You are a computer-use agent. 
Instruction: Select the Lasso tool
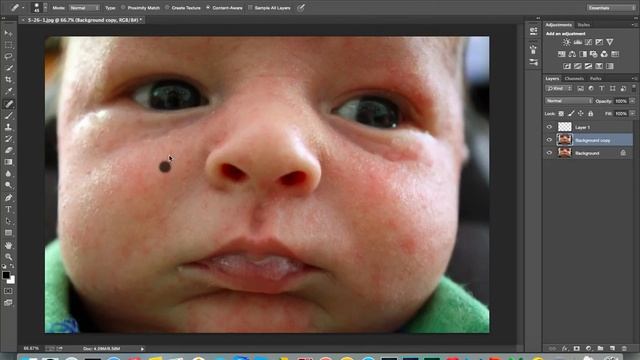[8, 56]
